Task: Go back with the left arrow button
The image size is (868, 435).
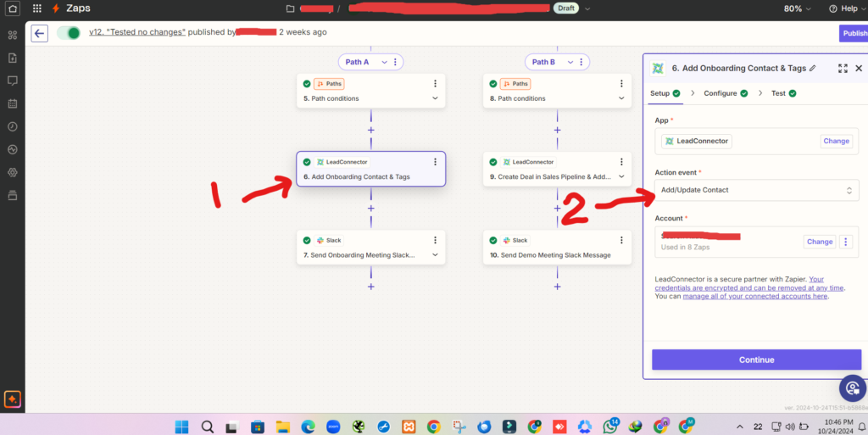Action: [x=39, y=33]
